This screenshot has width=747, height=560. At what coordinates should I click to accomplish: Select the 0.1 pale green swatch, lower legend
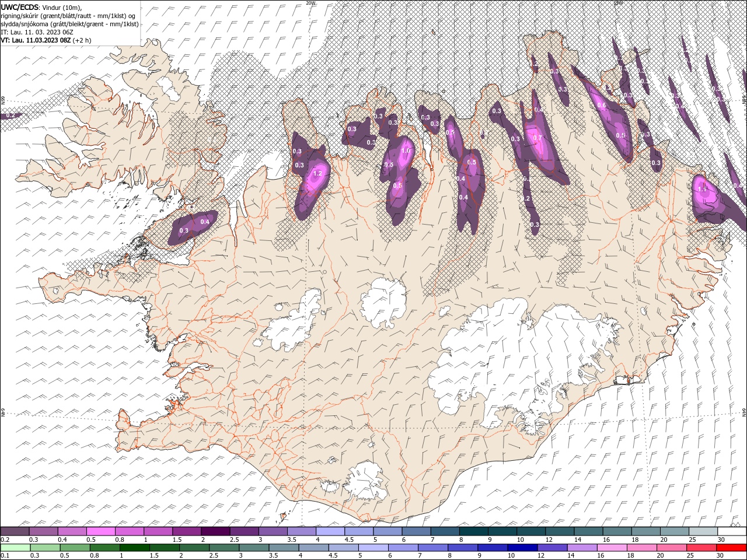pyautogui.click(x=15, y=548)
